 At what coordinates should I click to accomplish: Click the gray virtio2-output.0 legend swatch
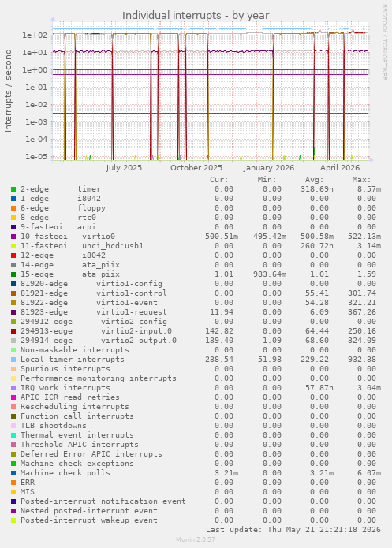pos(13,341)
